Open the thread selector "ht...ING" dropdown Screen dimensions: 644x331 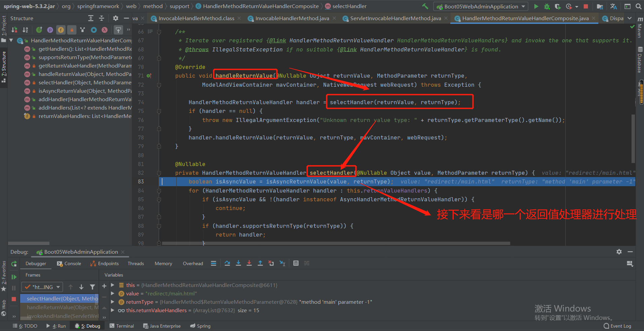pos(42,287)
